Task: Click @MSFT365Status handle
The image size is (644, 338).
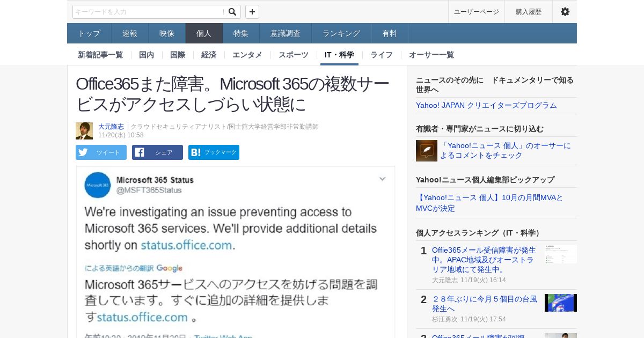Action: click(x=149, y=190)
